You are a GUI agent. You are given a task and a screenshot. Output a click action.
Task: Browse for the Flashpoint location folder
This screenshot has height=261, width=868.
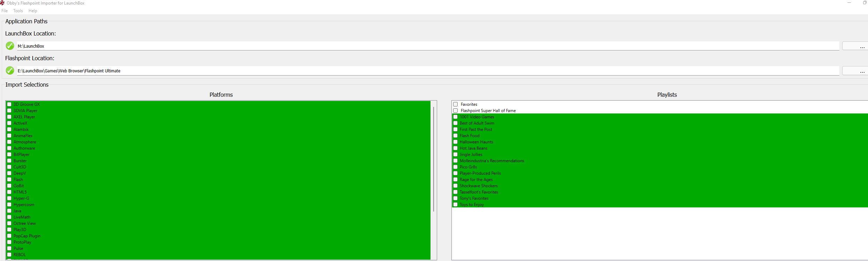click(855, 71)
